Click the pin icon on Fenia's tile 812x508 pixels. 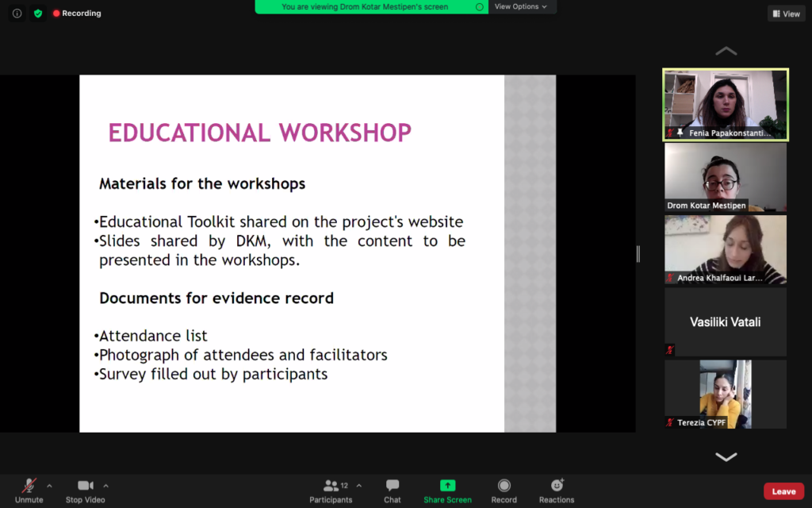[680, 133]
